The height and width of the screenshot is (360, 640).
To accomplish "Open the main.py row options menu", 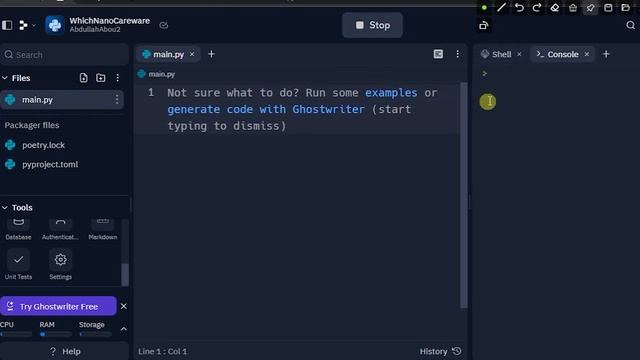I will pos(117,100).
